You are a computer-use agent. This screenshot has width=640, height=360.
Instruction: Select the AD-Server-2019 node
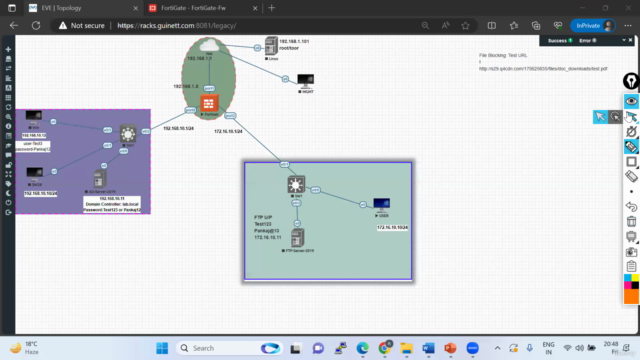click(x=99, y=179)
